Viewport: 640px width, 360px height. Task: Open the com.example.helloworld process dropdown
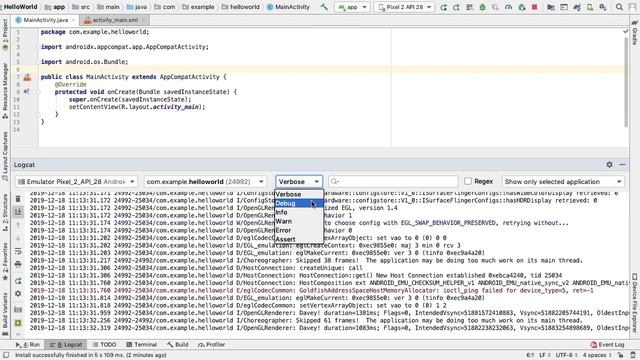click(x=205, y=182)
